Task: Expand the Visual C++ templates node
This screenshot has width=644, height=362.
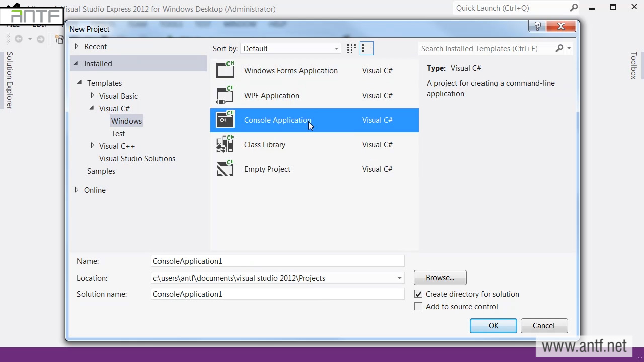Action: (92, 146)
